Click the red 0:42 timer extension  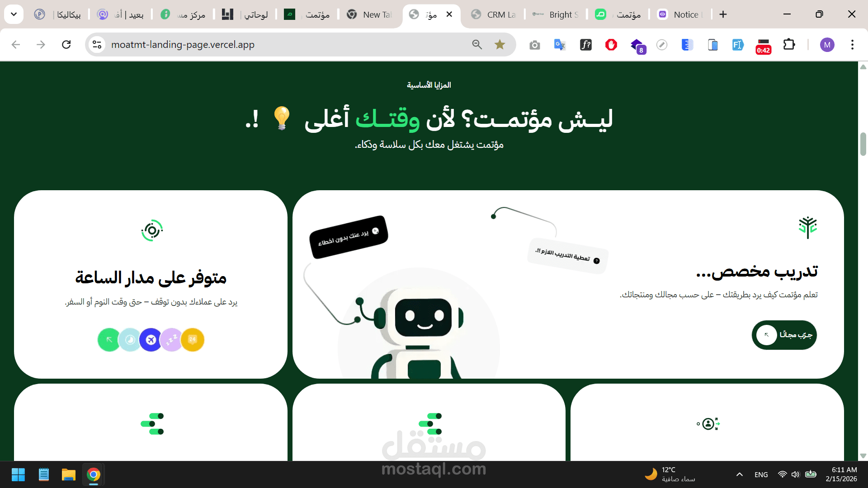click(763, 45)
